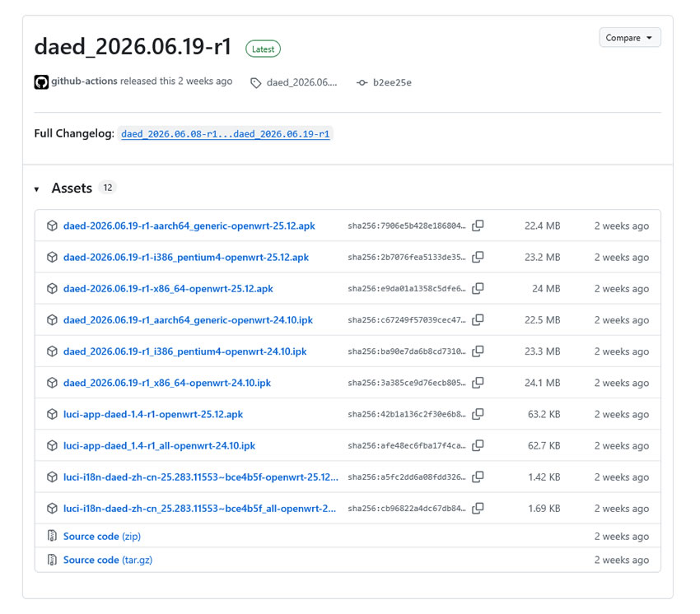Click the 22.4 MB size value
The image size is (700, 614).
542,226
